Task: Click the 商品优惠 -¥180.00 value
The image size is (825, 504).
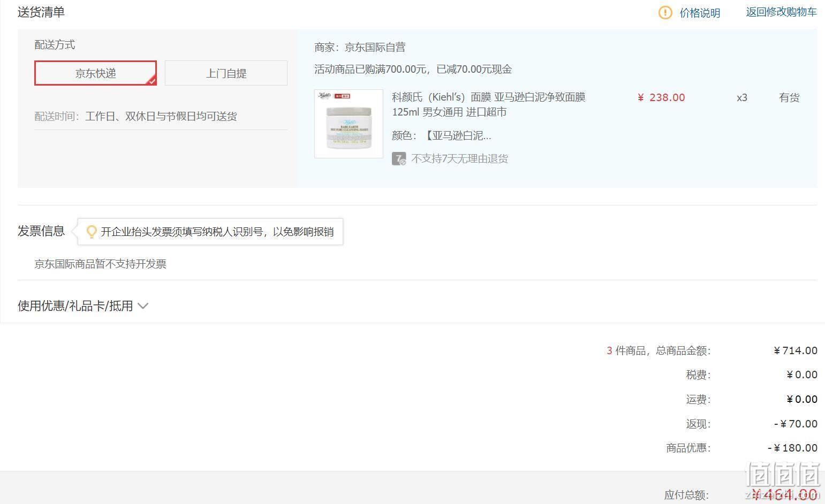Action: 792,448
